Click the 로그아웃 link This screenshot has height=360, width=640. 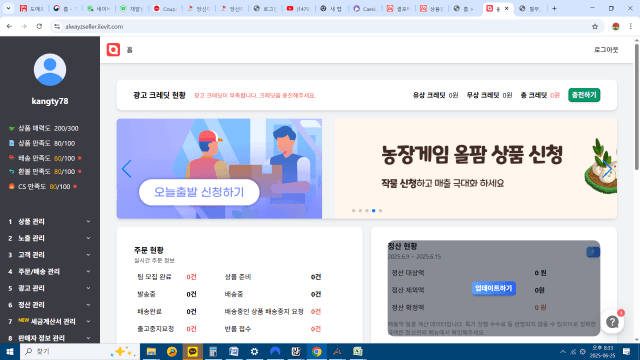[606, 50]
